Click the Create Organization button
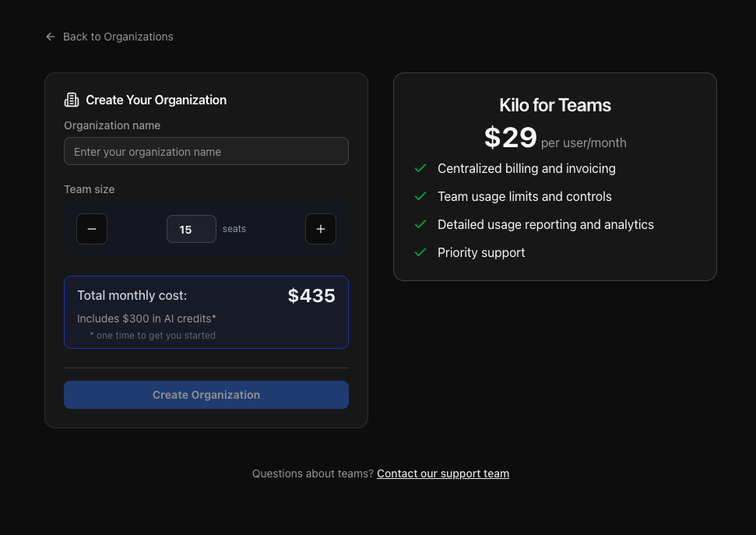 206,395
